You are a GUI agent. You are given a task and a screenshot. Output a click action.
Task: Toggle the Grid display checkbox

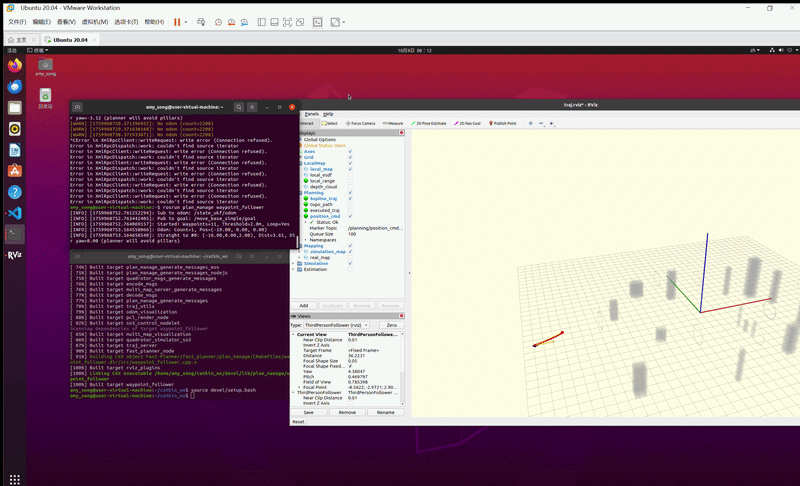tap(350, 157)
